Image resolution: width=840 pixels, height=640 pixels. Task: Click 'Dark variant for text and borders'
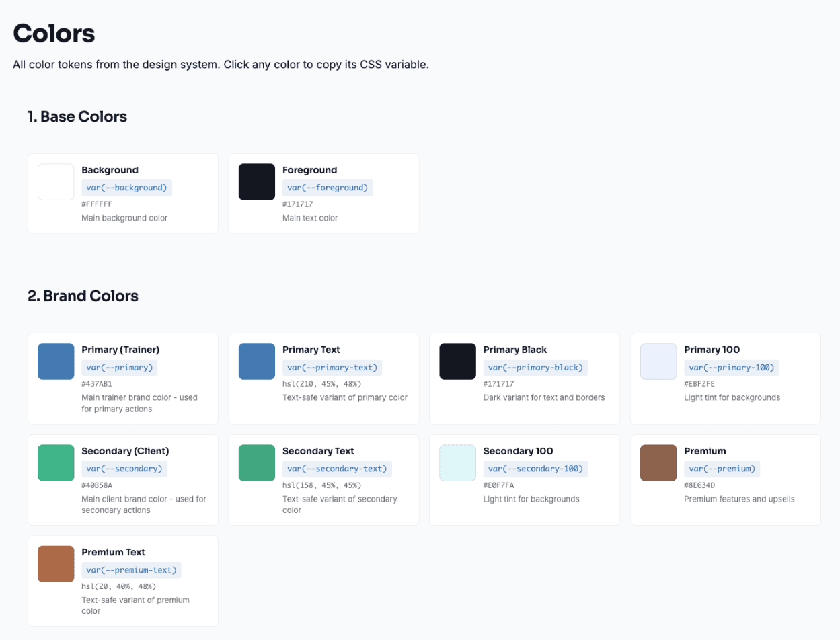tap(544, 397)
